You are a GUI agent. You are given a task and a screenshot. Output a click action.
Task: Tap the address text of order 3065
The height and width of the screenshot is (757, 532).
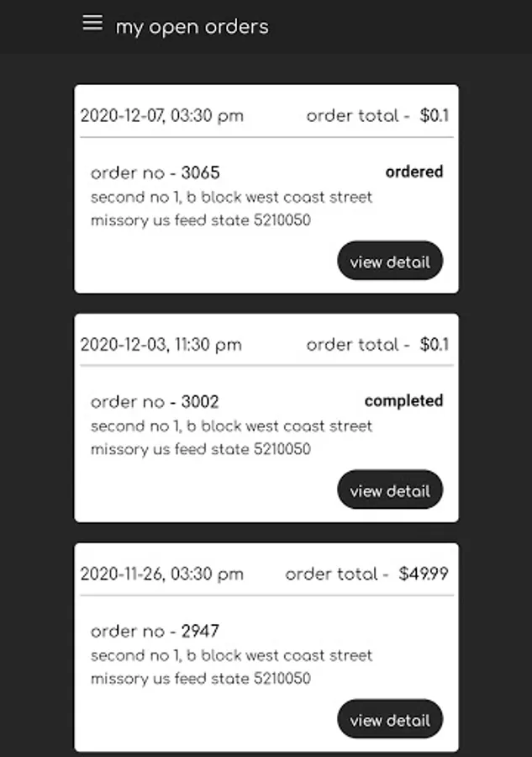[231, 209]
